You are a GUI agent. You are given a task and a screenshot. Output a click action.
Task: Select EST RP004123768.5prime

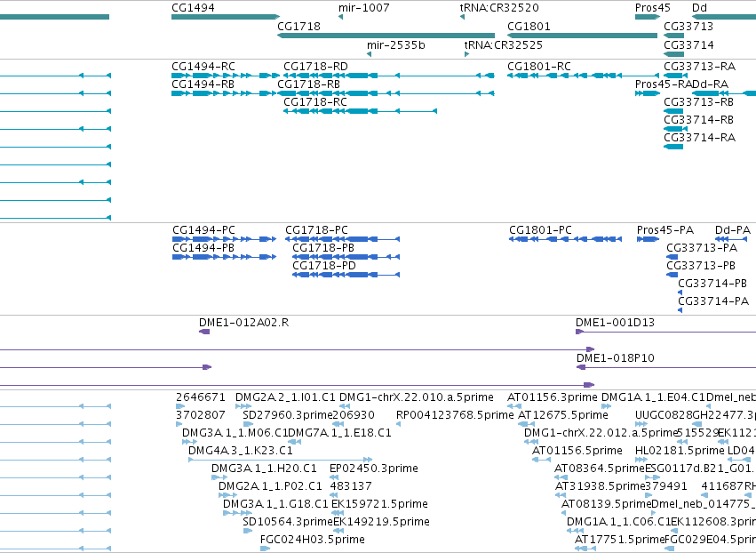click(398, 424)
